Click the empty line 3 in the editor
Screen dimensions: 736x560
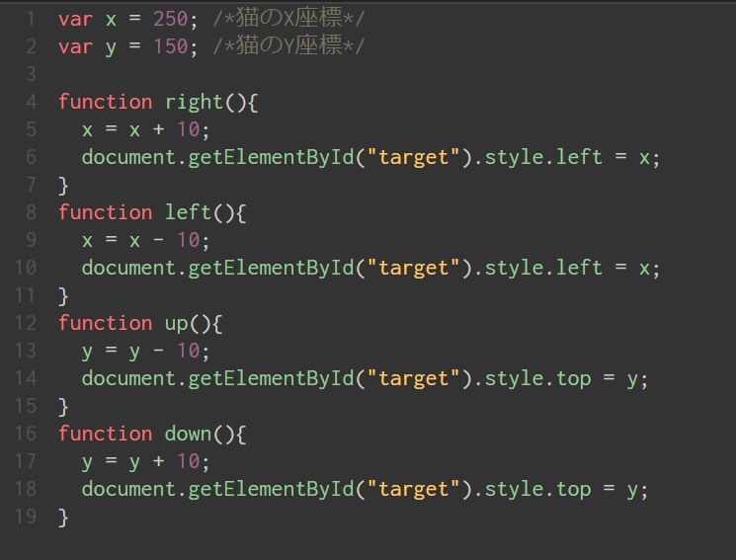(296, 74)
